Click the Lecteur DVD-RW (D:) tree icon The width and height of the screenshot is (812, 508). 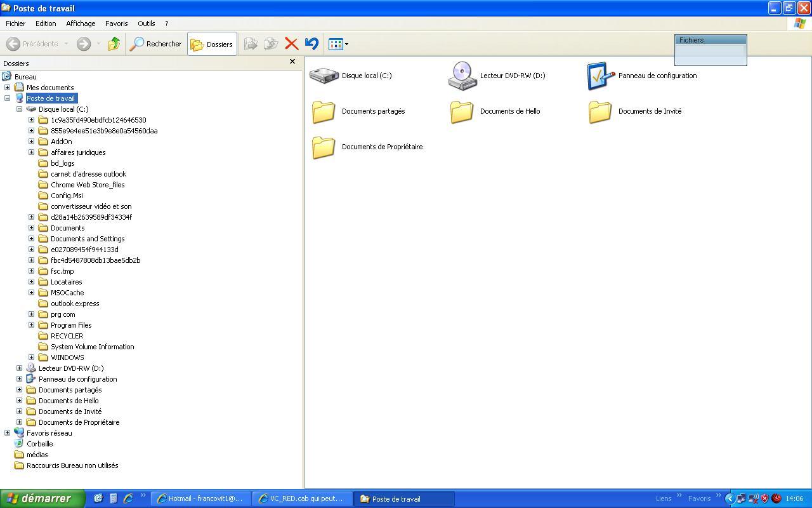point(31,368)
